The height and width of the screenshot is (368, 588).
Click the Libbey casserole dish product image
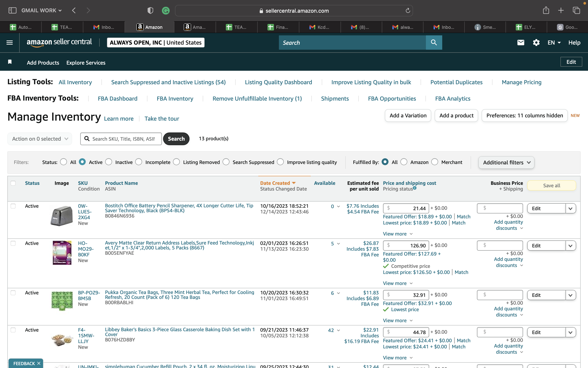point(62,340)
